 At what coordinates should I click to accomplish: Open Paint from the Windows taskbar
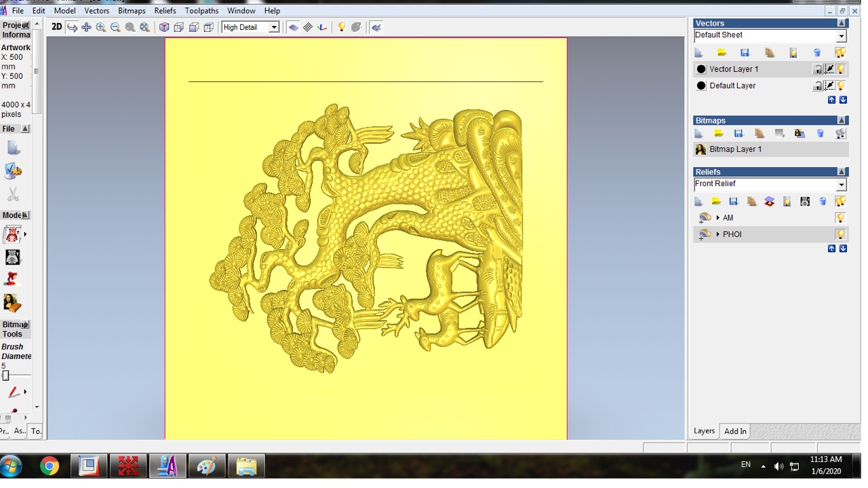point(207,466)
